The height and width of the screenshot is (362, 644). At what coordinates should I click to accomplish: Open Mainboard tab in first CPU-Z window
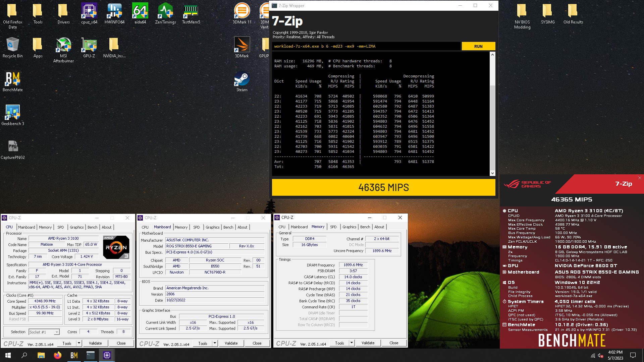point(26,227)
